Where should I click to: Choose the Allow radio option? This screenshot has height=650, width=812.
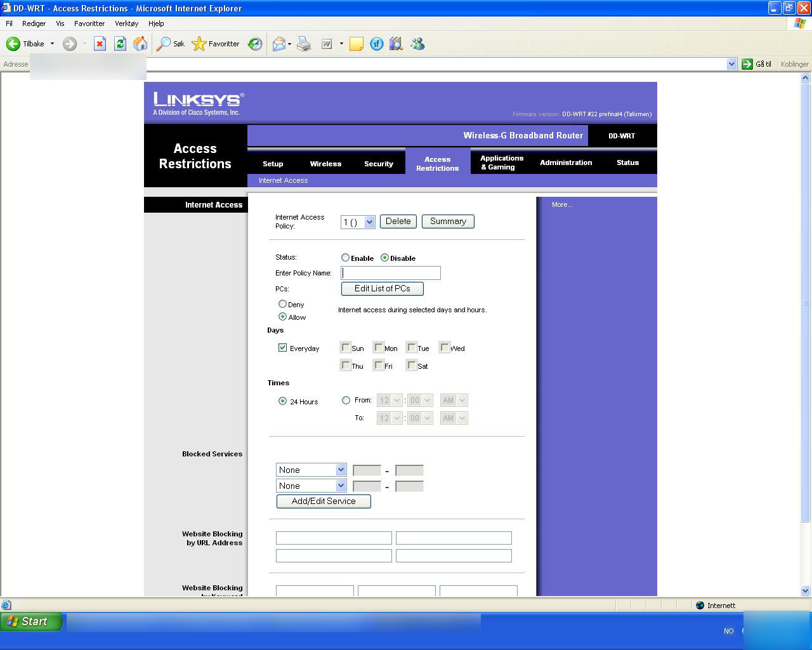[282, 316]
